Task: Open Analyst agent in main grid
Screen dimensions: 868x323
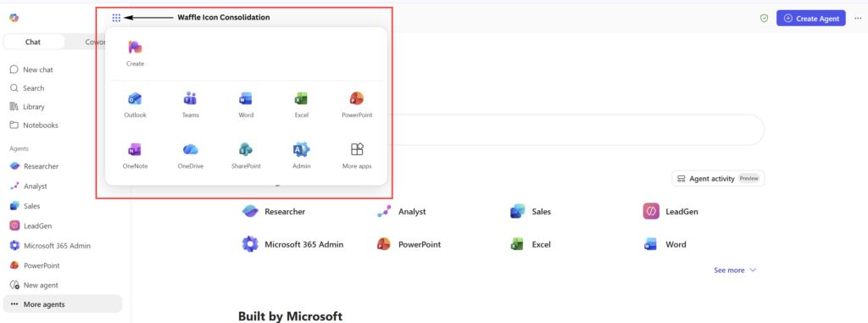Action: point(401,211)
